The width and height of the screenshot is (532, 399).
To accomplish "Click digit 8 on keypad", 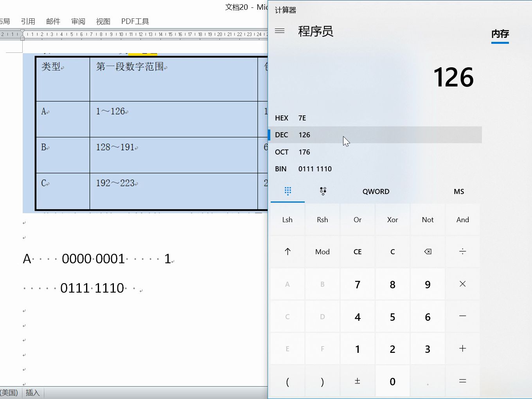I will tap(392, 284).
